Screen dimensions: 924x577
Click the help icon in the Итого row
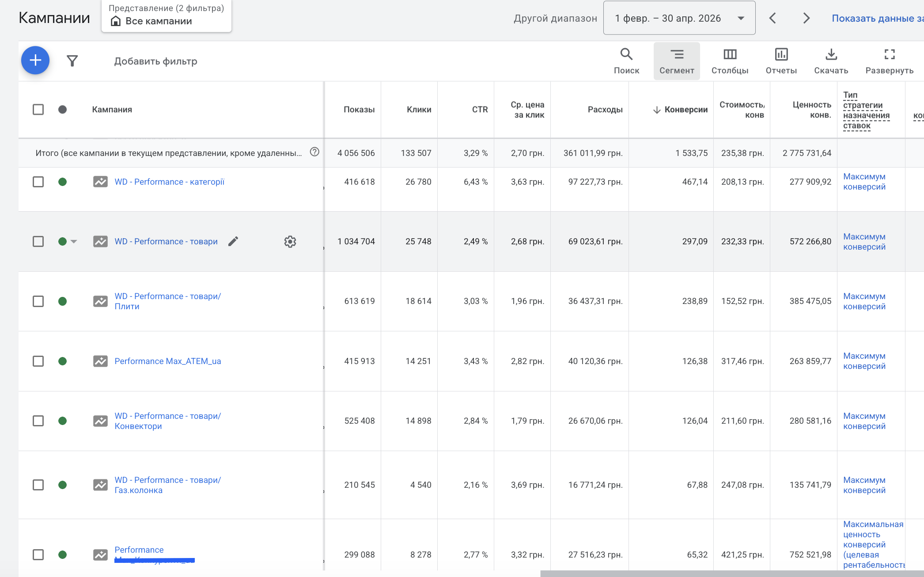[x=314, y=152]
